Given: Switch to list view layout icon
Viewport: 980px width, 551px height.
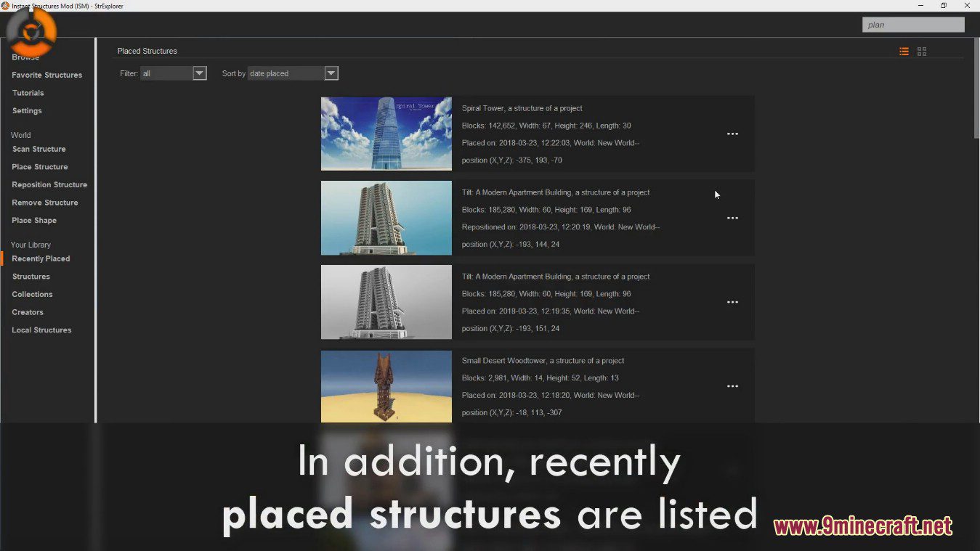Looking at the screenshot, I should [x=904, y=52].
